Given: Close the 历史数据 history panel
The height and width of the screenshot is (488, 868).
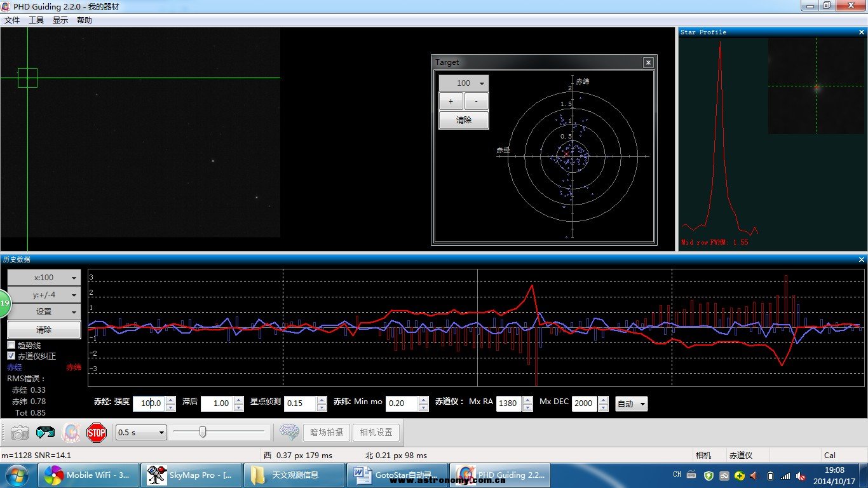Looking at the screenshot, I should [862, 259].
